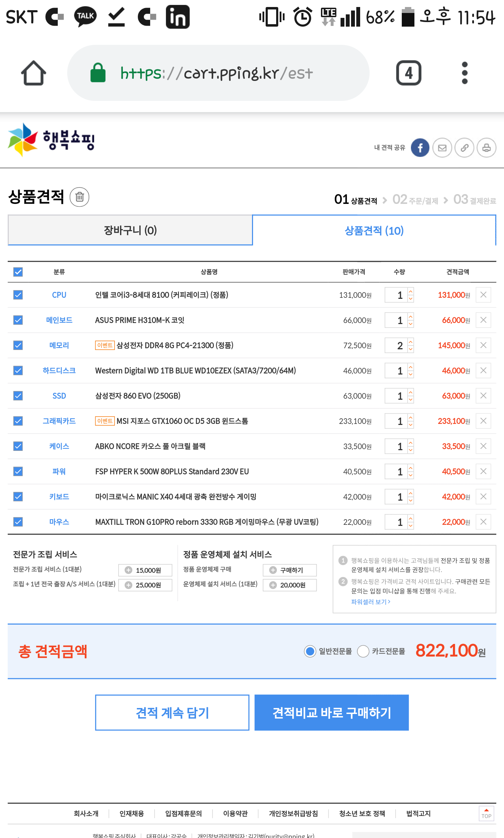Remove the 키보드 row with its X
The height and width of the screenshot is (838, 504).
pyautogui.click(x=483, y=497)
